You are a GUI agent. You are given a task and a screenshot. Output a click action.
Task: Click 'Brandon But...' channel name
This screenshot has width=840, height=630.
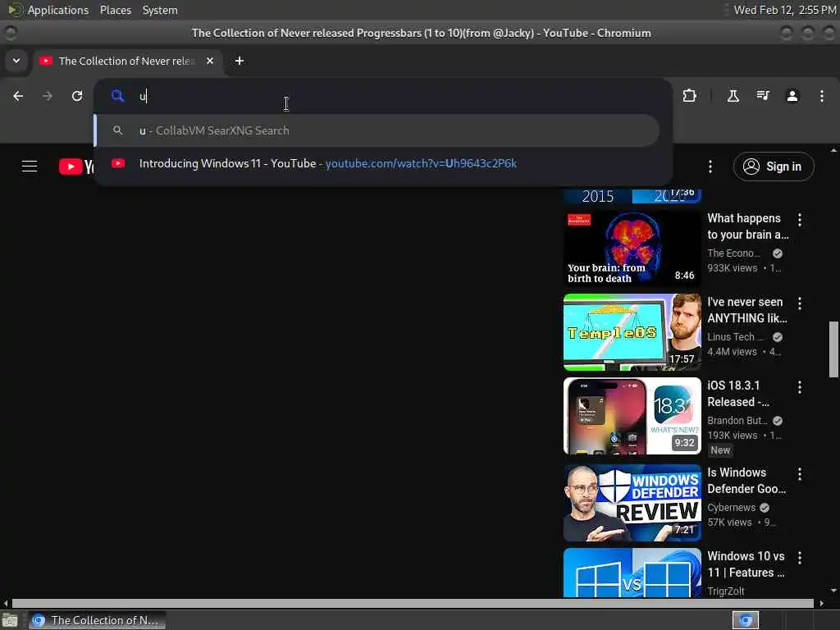tap(737, 421)
